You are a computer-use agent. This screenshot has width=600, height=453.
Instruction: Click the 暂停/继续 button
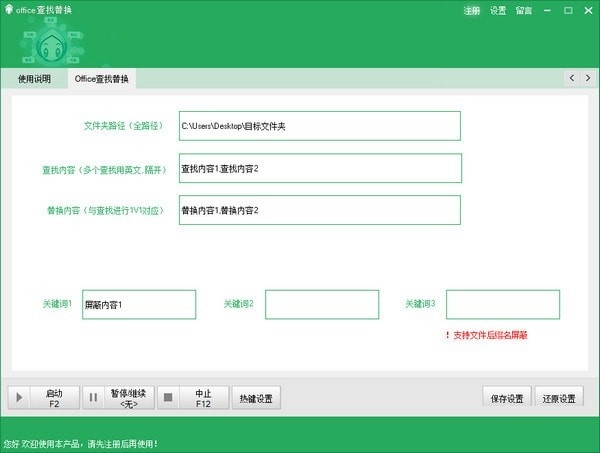(x=119, y=398)
